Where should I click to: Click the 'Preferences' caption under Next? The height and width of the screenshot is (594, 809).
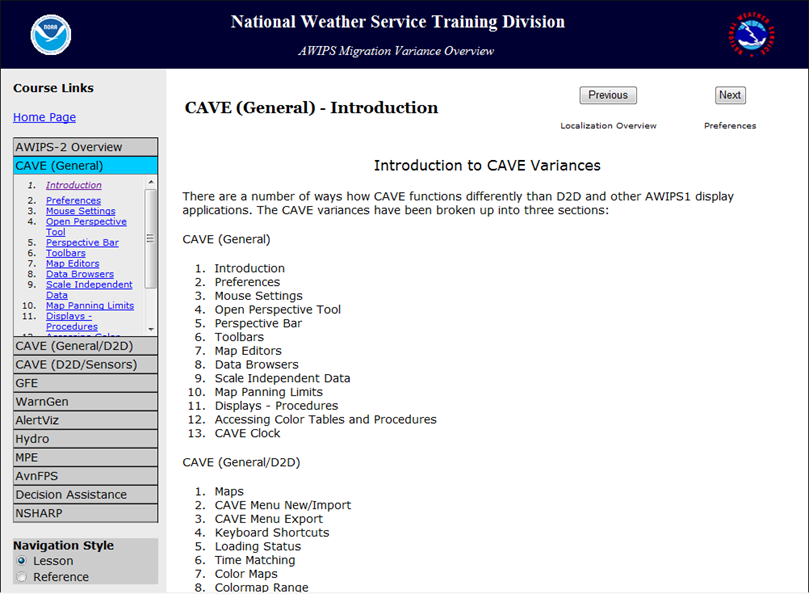(730, 125)
